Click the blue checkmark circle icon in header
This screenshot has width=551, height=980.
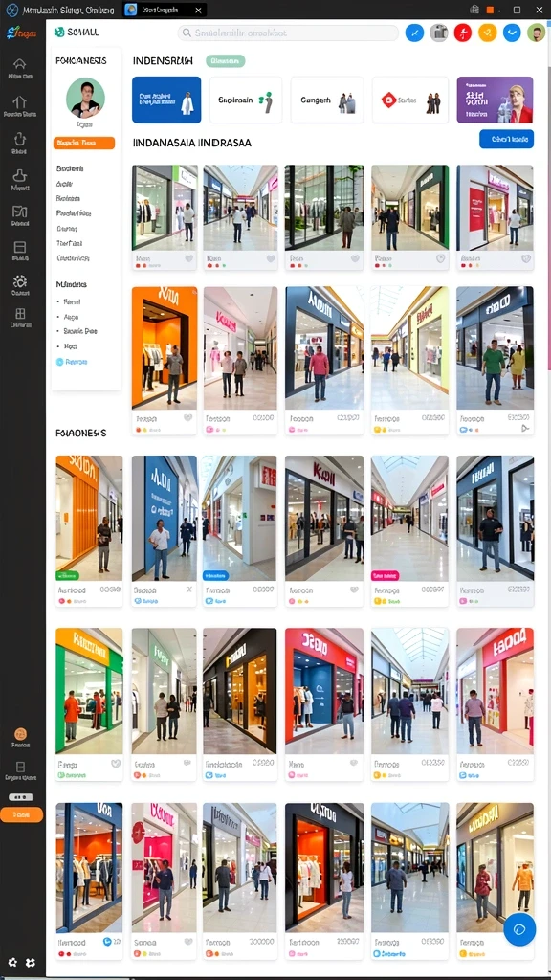(512, 33)
